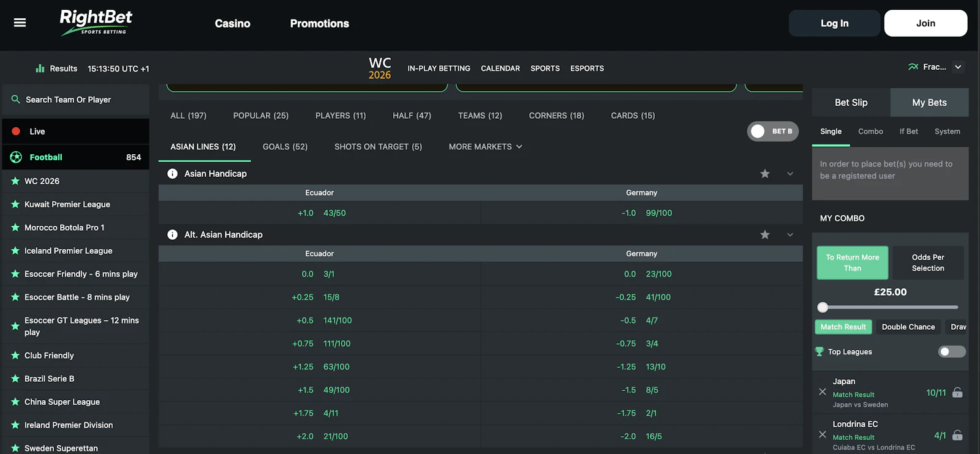Open the Esports link
The image size is (980, 454).
587,69
